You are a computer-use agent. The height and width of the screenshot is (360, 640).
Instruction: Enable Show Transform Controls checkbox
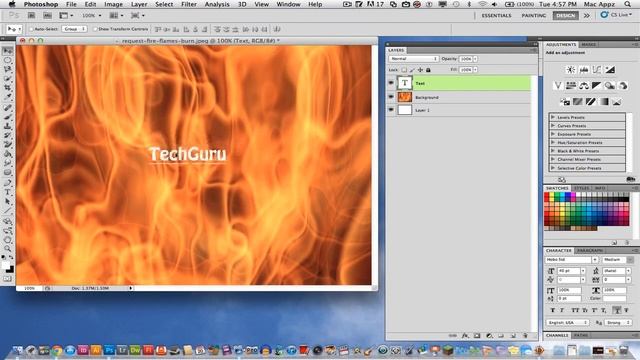[x=95, y=29]
